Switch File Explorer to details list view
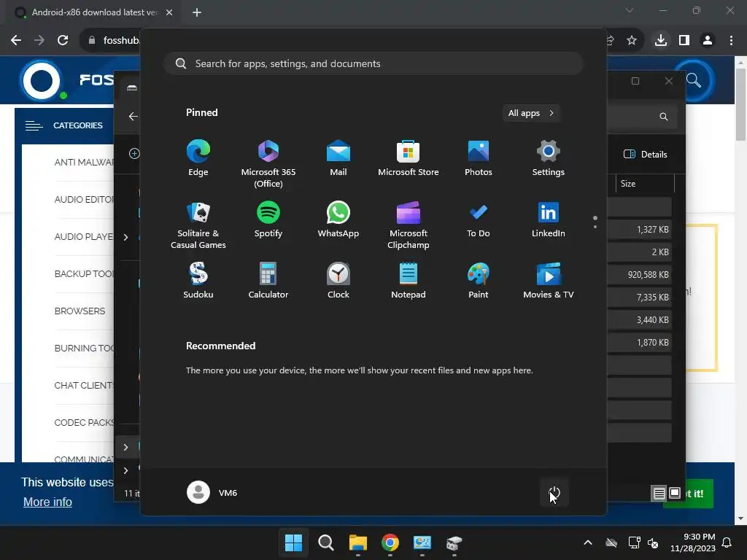Viewport: 747px width, 560px height. coord(659,494)
